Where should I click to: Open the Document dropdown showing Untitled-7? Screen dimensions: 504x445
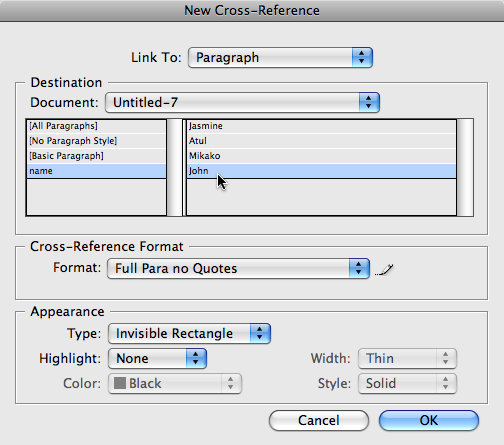[242, 102]
